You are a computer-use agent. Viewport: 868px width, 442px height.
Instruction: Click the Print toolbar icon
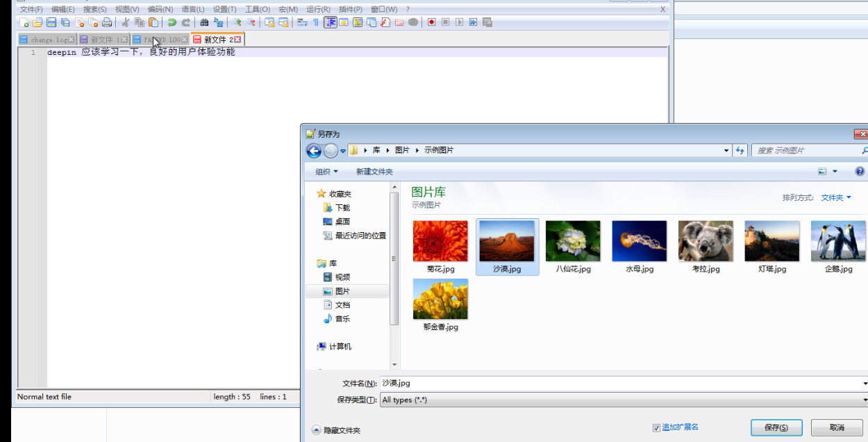click(107, 22)
